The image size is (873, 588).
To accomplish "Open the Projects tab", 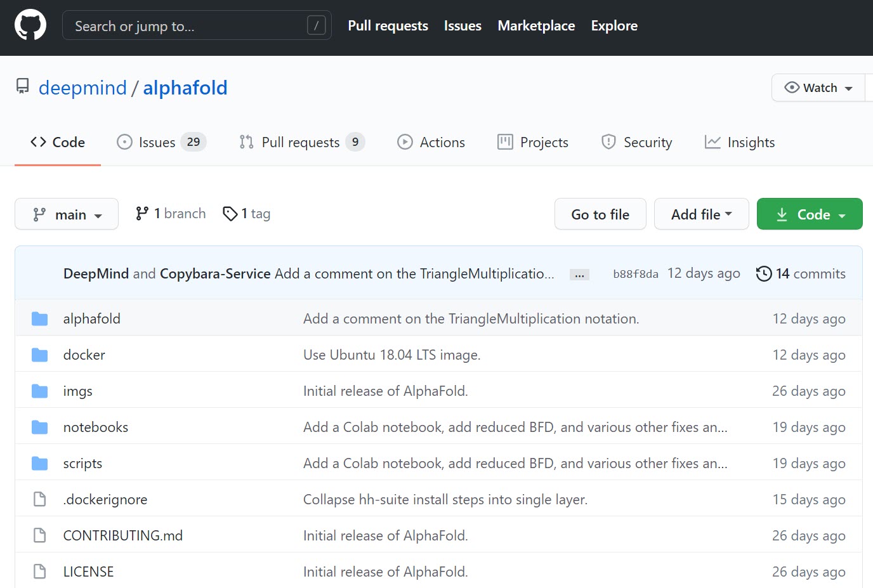I will click(533, 142).
